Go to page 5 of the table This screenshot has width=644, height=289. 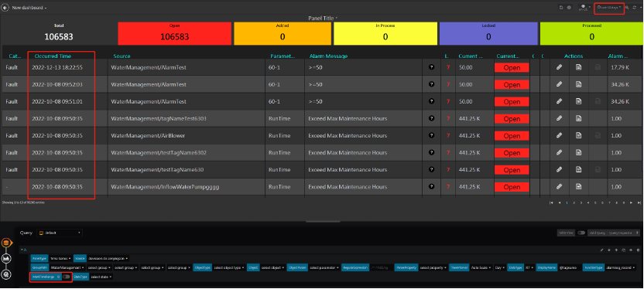pos(595,202)
